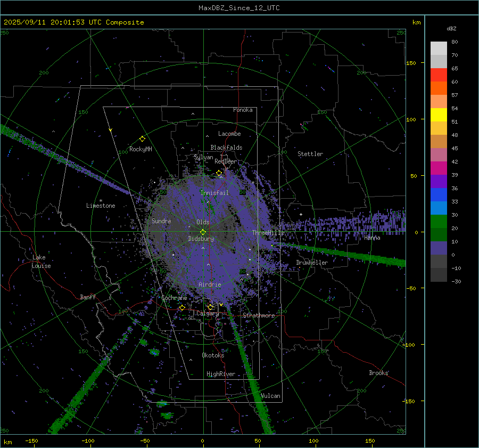
Task: Click the -150 tick on the bottom axis
Action: coord(32,441)
